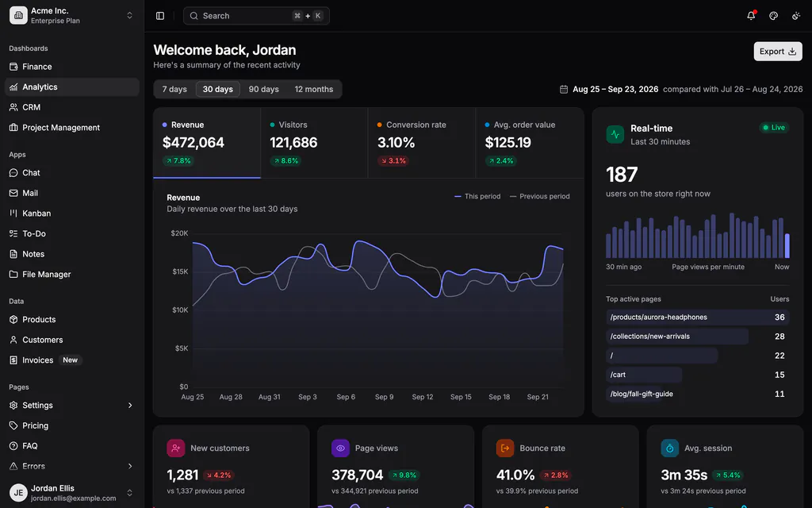The image size is (812, 508).
Task: Open /cart active page row
Action: click(x=698, y=375)
